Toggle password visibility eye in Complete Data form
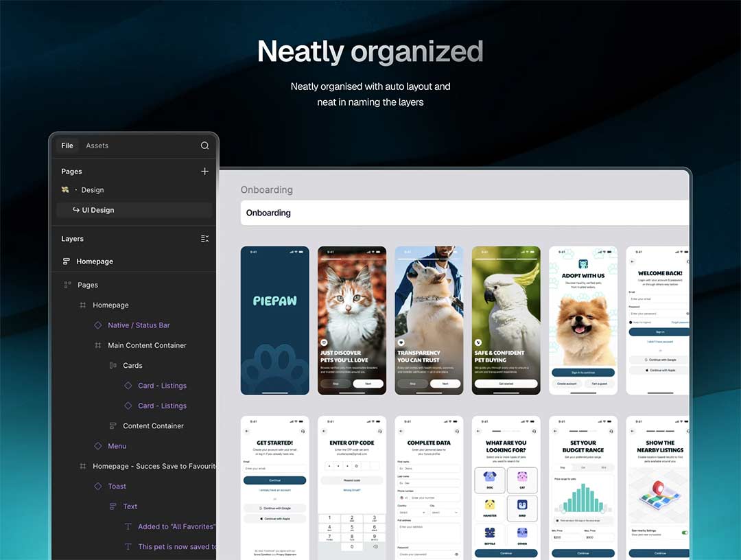 point(456,554)
